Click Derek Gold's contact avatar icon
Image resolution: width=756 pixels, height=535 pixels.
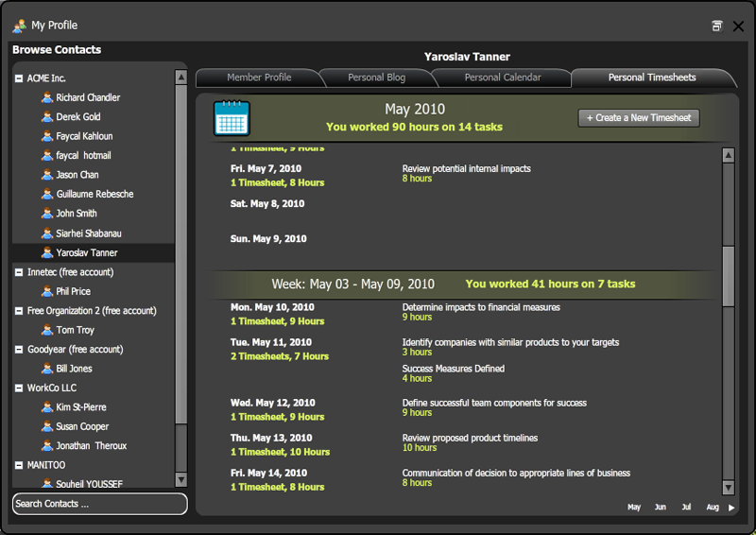pos(47,117)
